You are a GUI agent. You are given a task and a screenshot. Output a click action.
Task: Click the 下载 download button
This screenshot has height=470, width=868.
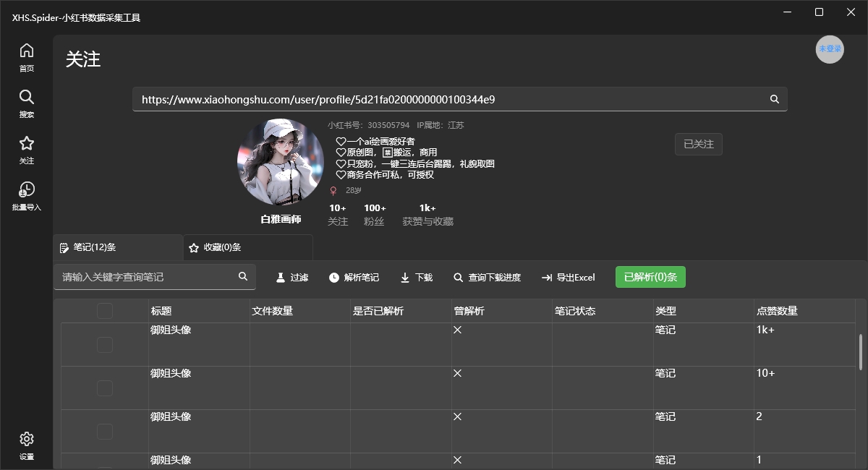416,277
